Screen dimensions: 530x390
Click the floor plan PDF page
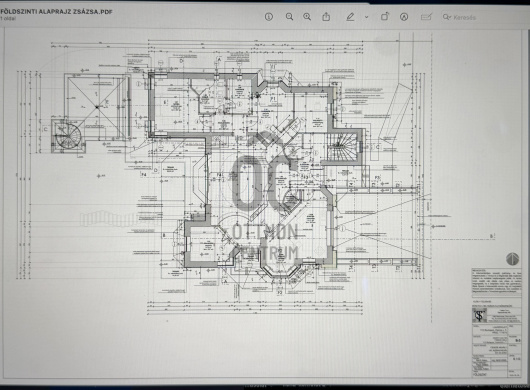[x=264, y=204]
